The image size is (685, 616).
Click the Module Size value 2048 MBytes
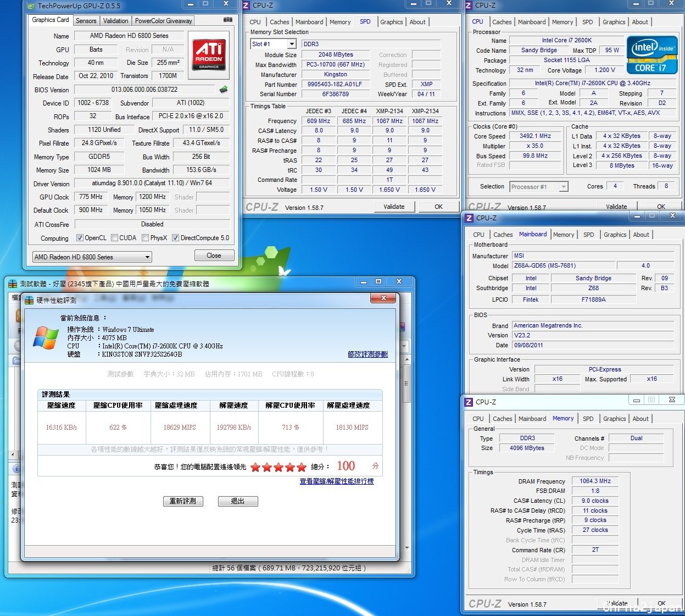coord(335,55)
